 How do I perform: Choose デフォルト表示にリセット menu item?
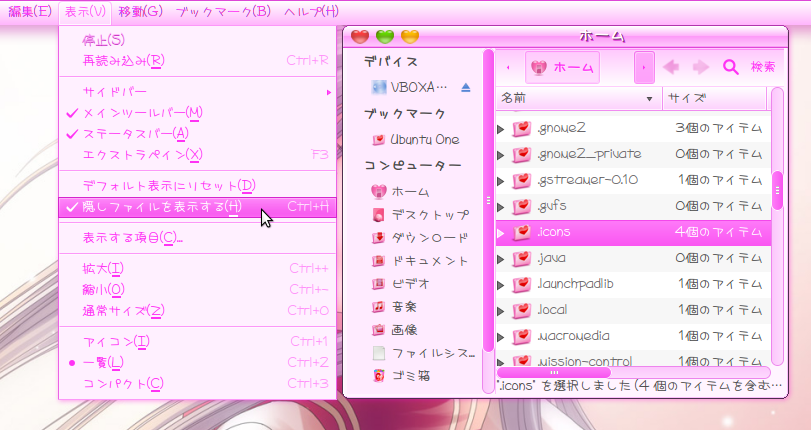tap(198, 186)
